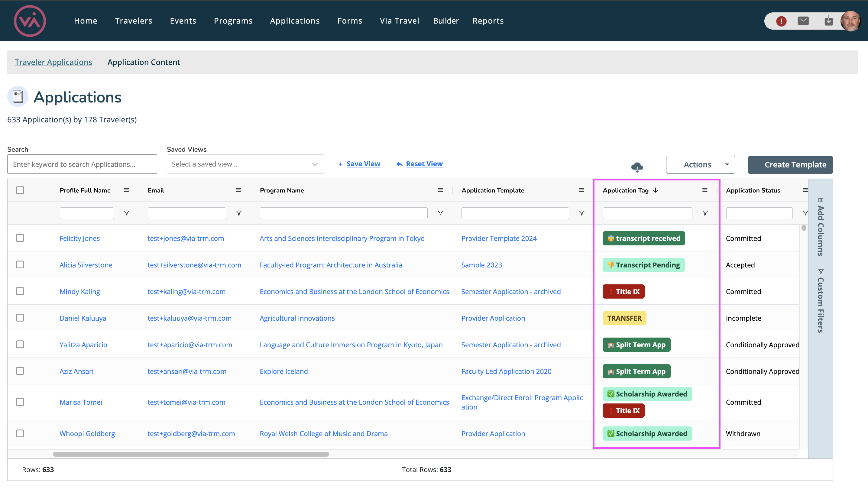Click the Via logo in header

tap(30, 21)
